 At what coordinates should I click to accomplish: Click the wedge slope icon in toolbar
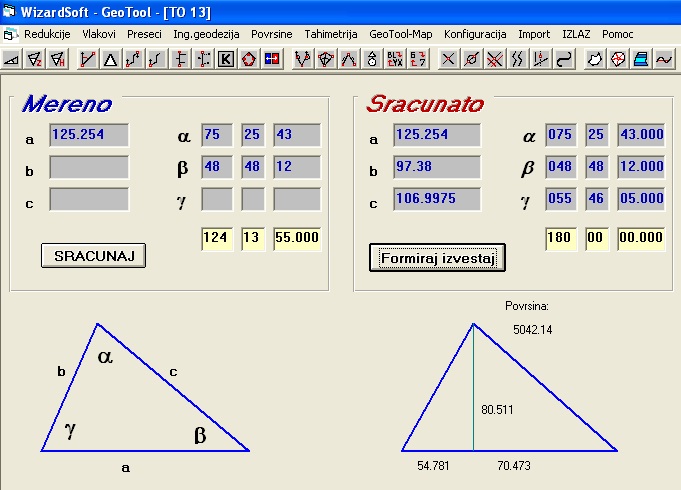(x=12, y=59)
